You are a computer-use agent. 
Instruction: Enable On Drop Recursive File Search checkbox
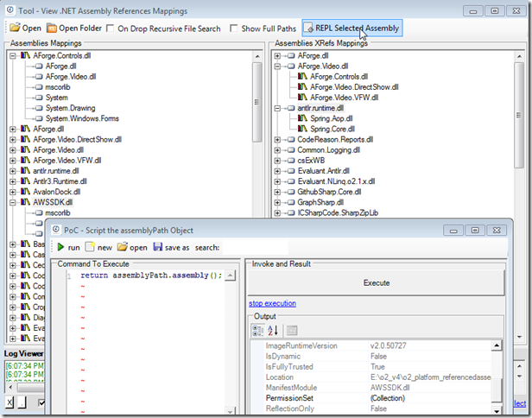[111, 28]
